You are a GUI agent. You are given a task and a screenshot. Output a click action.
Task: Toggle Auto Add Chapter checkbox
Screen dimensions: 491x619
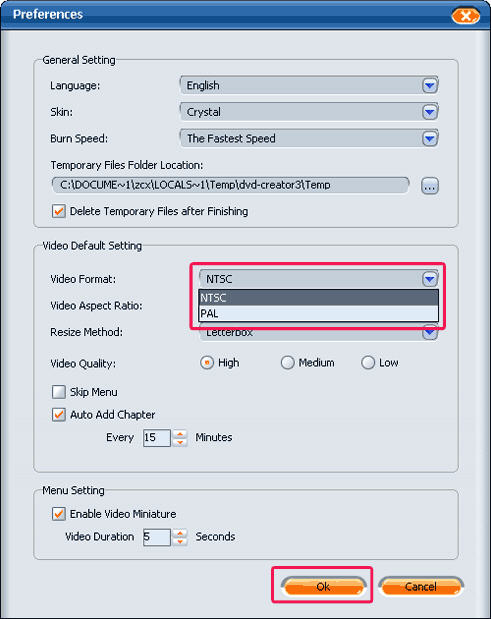point(59,415)
